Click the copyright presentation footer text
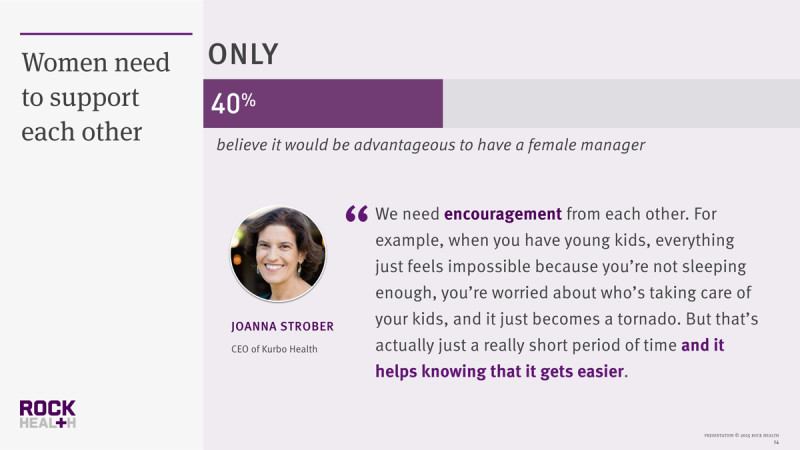The height and width of the screenshot is (450, 800). coord(741,435)
